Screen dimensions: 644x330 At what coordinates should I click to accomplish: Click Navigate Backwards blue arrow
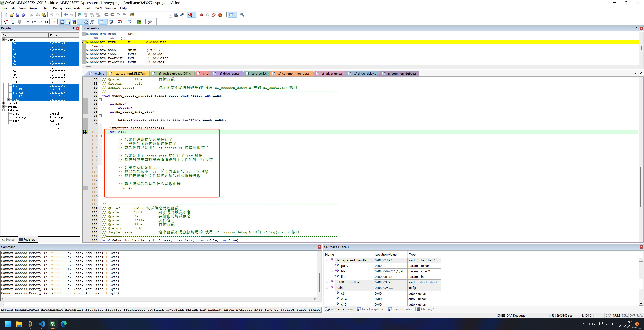(x=66, y=15)
